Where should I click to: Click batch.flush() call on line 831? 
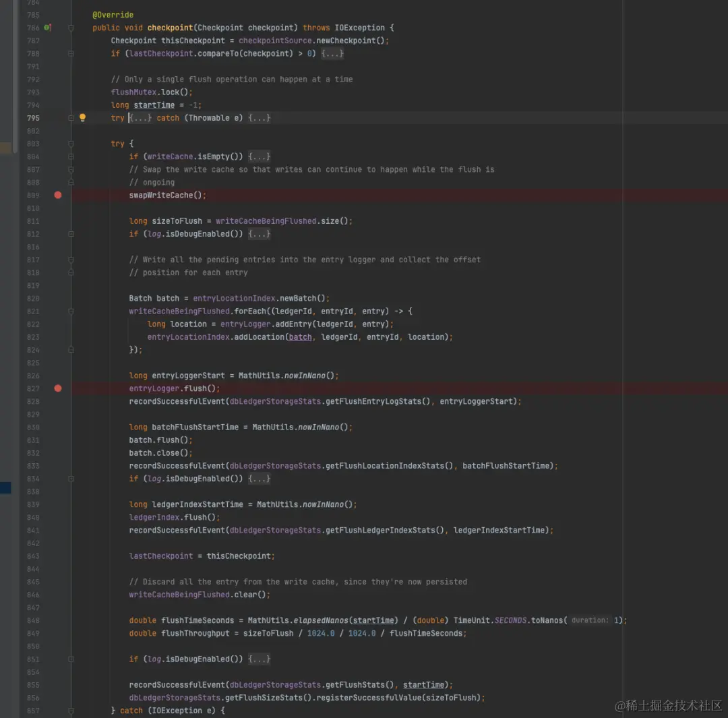coord(160,440)
